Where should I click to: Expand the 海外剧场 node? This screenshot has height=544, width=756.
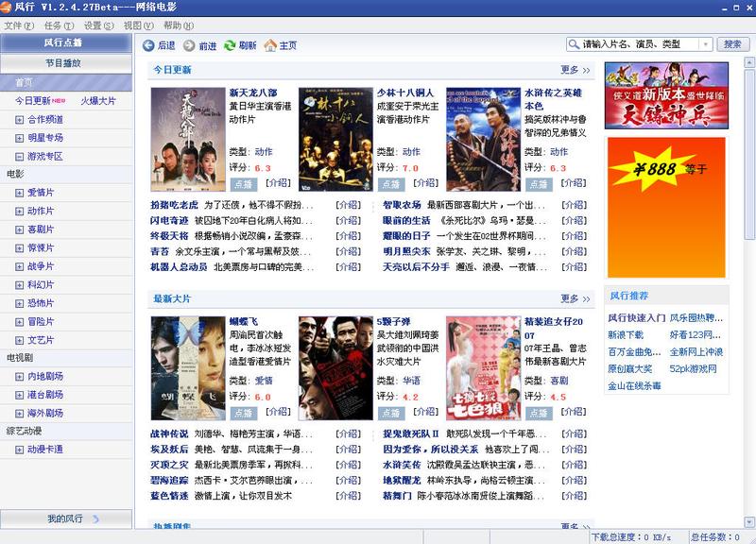[x=19, y=414]
